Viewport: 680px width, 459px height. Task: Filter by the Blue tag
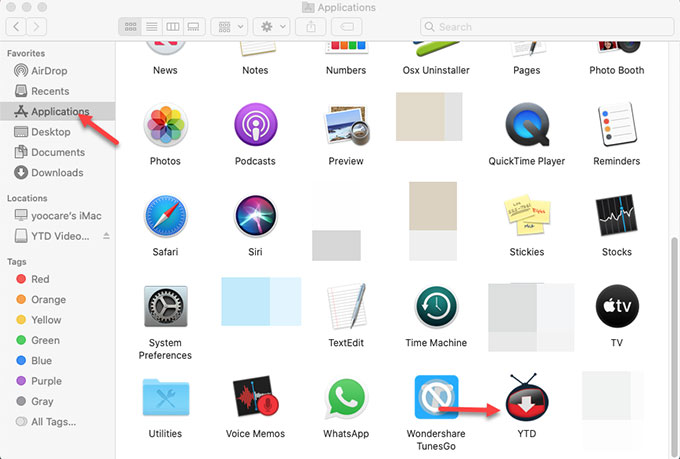click(57, 361)
